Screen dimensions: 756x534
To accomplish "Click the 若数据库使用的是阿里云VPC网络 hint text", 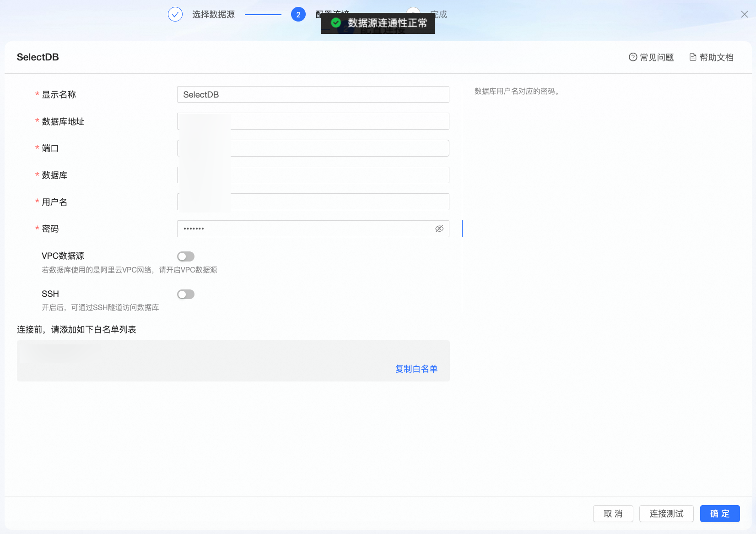I will 130,270.
